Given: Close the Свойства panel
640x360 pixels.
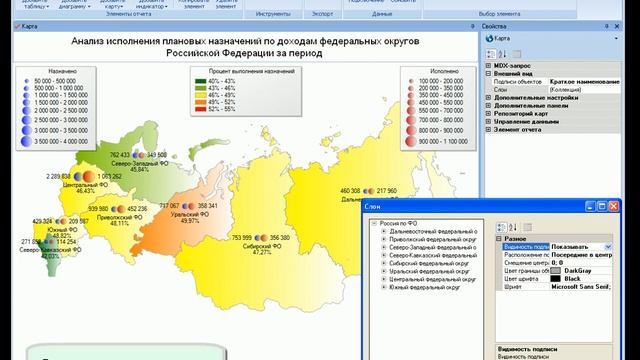Looking at the screenshot, I should click(x=617, y=26).
